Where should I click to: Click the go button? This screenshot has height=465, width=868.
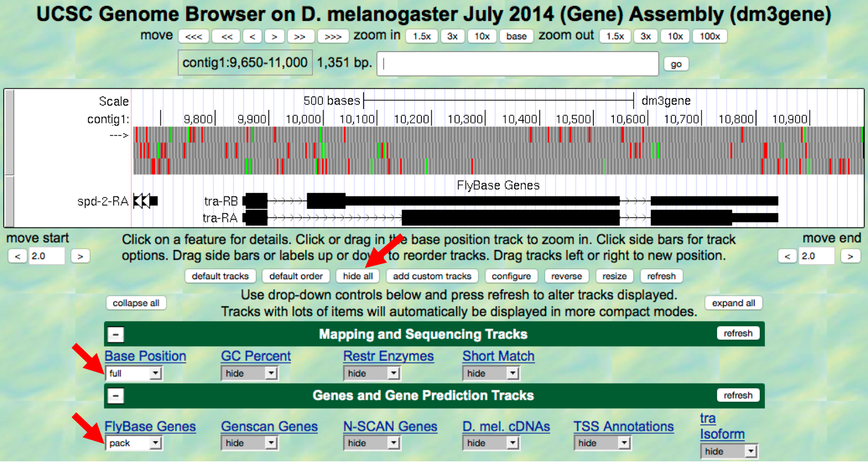tap(676, 64)
